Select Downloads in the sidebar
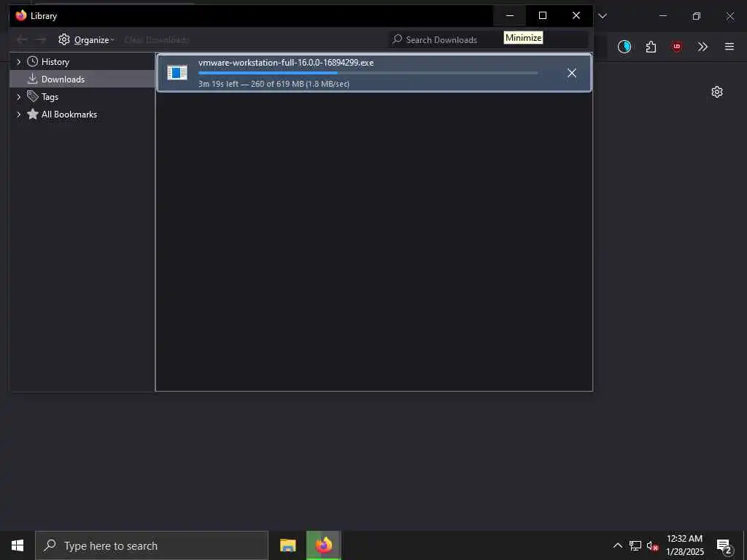Screen dimensions: 747x560 tap(82, 79)
